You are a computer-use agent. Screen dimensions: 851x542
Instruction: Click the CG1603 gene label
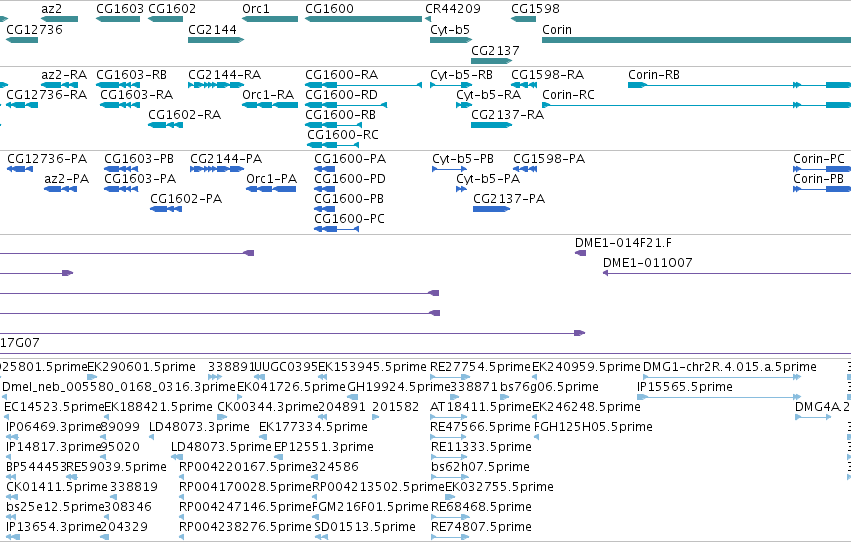pyautogui.click(x=120, y=9)
